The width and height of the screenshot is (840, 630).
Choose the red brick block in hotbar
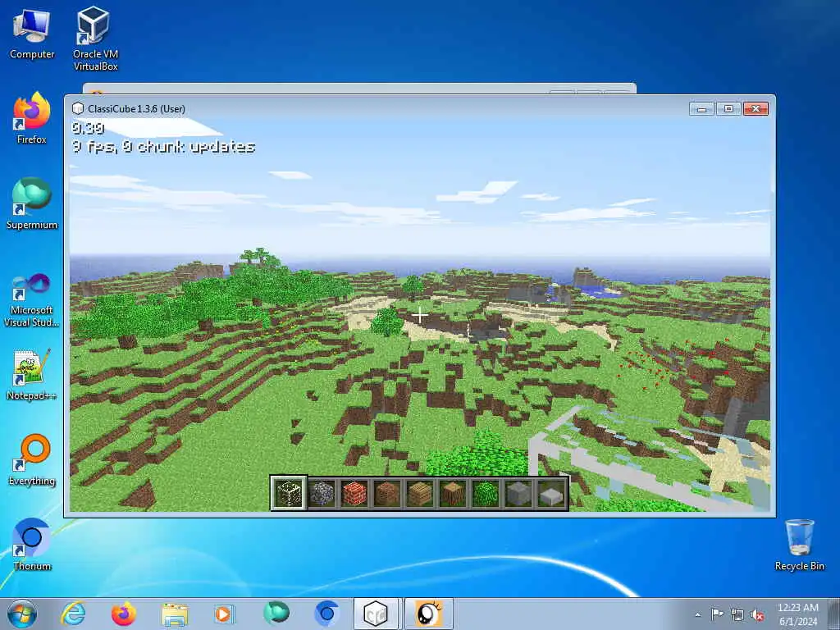coord(354,493)
